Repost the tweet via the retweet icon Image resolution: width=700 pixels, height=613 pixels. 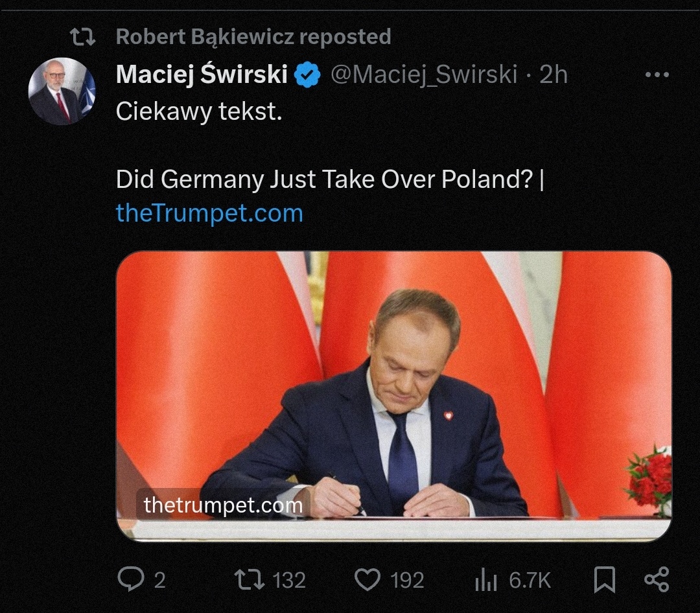coord(250,579)
